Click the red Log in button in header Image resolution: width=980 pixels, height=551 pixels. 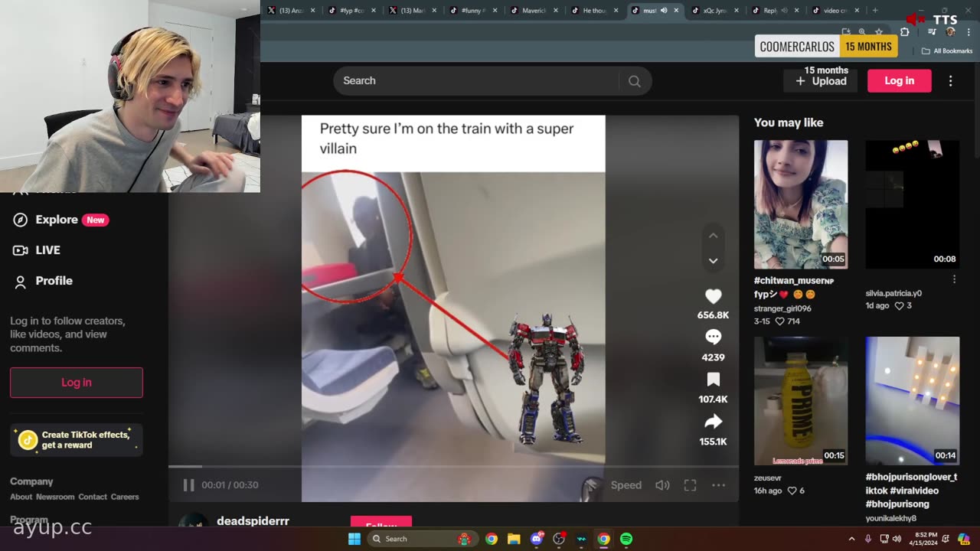[899, 80]
